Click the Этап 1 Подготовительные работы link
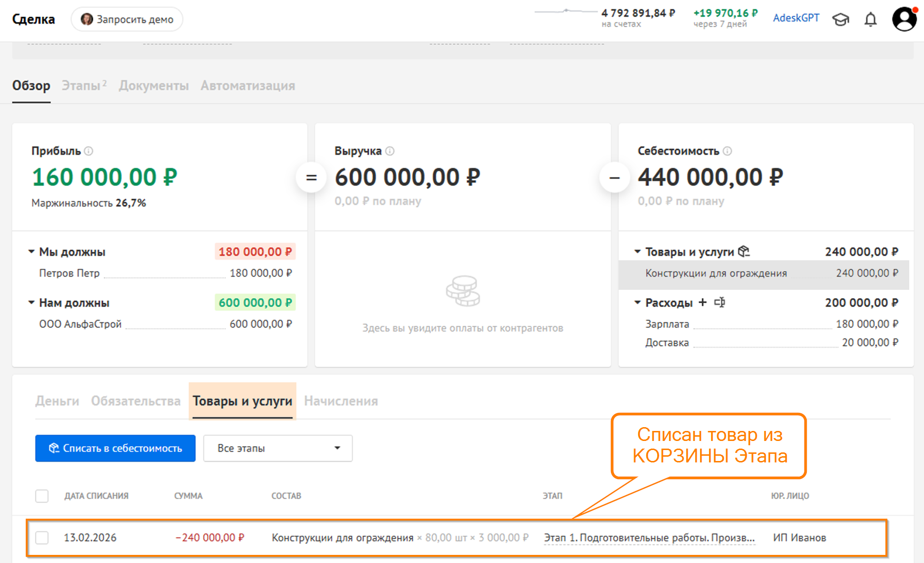Viewport: 924px width, 563px height. tap(649, 538)
